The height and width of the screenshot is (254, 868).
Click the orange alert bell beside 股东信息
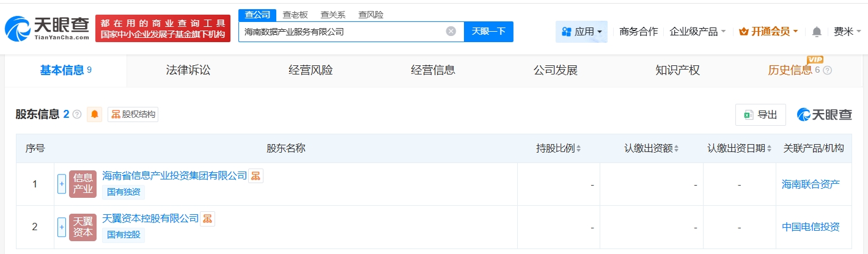click(x=95, y=114)
